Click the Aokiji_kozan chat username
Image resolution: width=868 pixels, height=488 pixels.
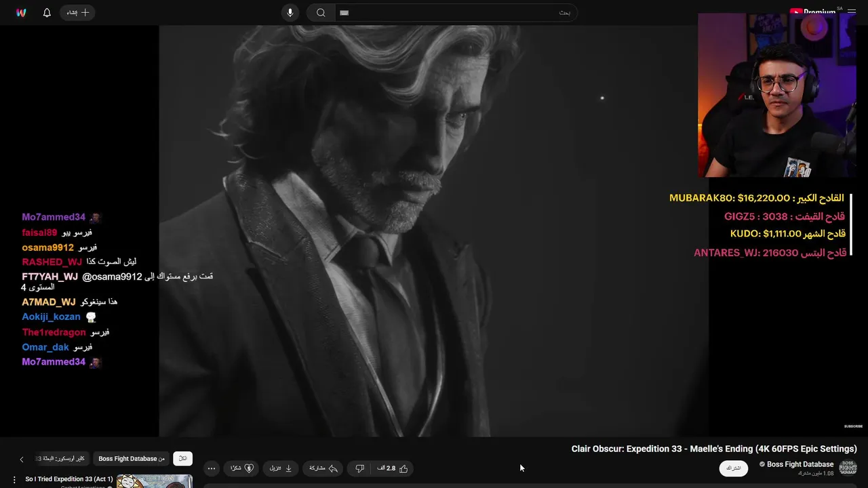tap(51, 317)
